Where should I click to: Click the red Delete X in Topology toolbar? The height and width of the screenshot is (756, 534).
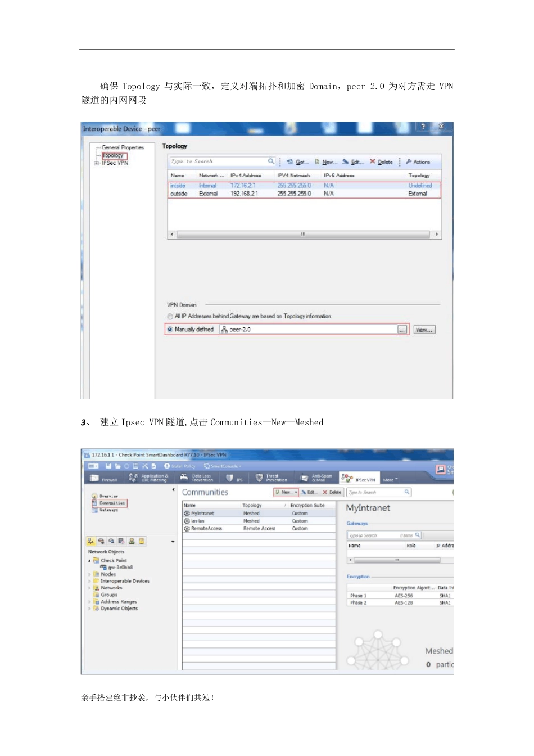[372, 161]
